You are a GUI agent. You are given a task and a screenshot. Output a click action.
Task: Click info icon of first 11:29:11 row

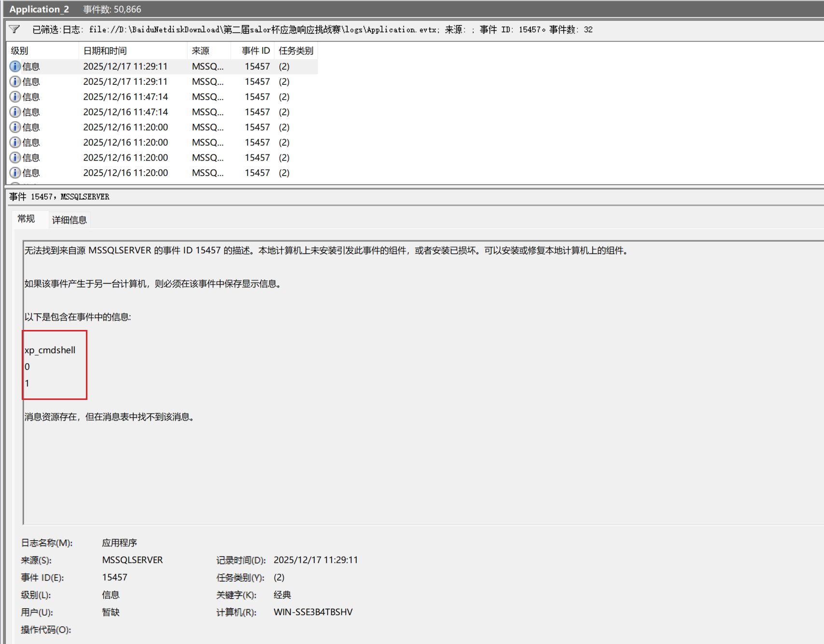click(x=15, y=66)
